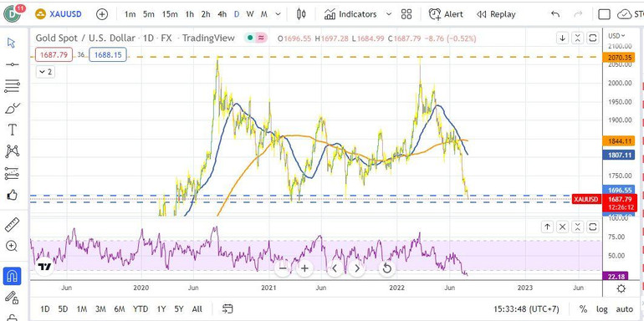644x321 pixels.
Task: Expand the collapsed indicators legend showing 2
Action: [45, 72]
